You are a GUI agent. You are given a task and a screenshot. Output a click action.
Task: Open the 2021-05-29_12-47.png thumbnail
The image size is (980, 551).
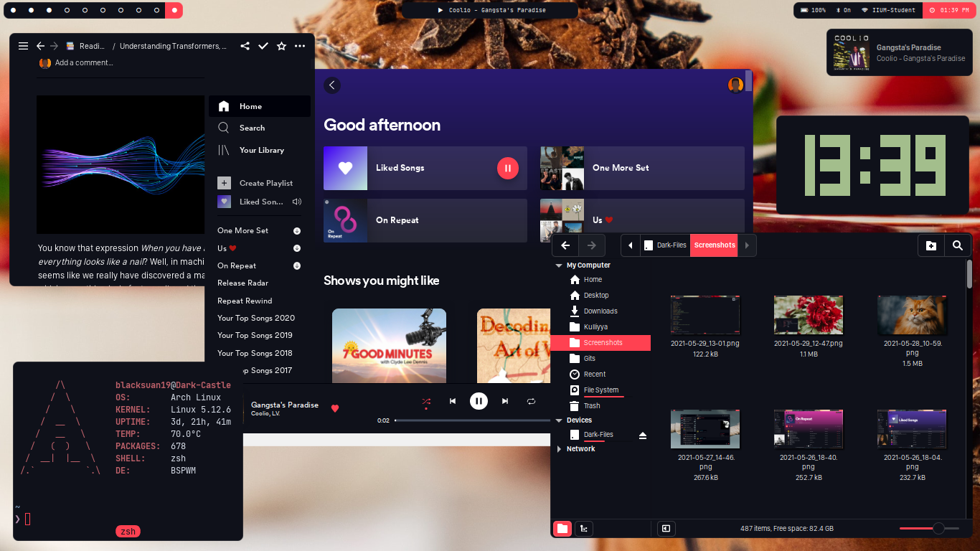pos(808,315)
